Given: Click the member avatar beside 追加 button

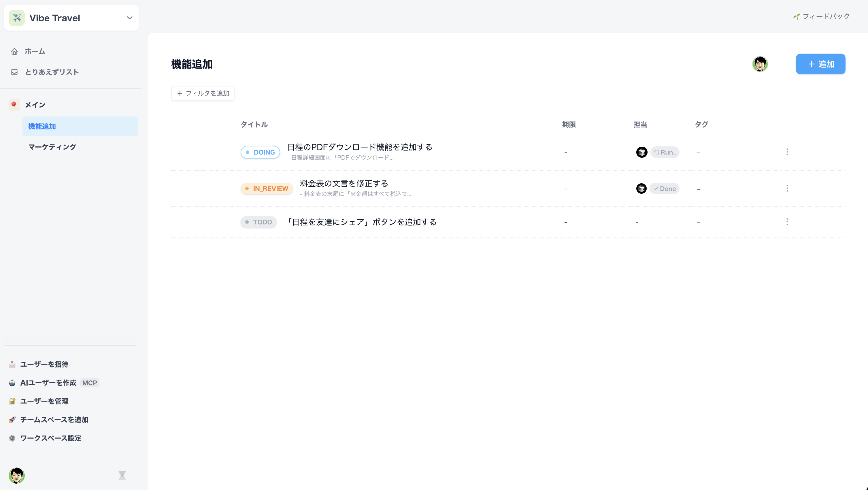Looking at the screenshot, I should pos(760,64).
